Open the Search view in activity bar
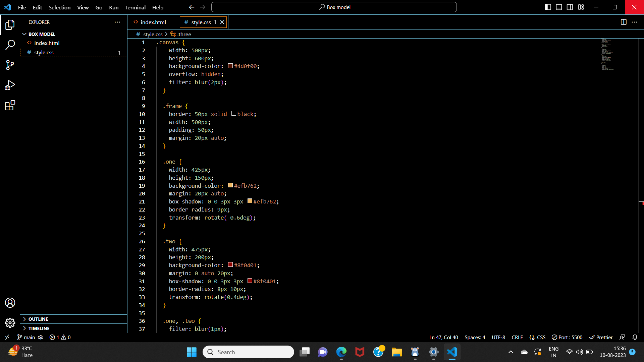 (x=10, y=45)
